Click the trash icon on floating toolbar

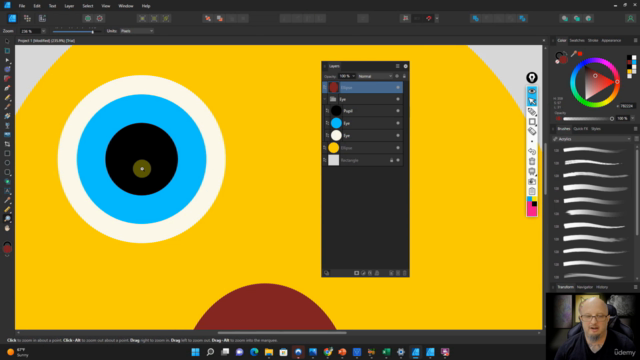coord(532,161)
